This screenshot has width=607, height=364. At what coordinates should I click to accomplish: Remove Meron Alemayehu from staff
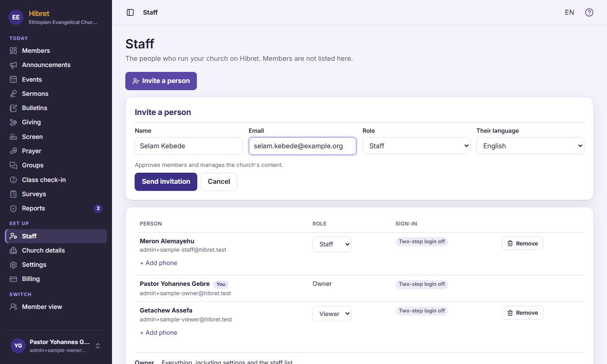523,243
